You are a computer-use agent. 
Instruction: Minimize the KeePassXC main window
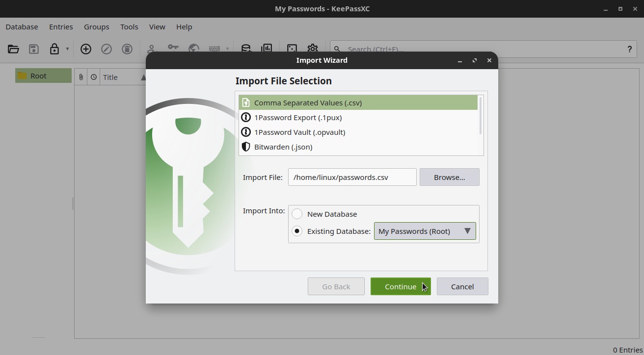pos(606,9)
